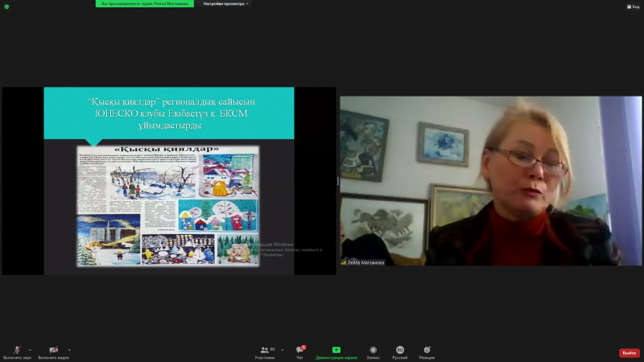Image resolution: width=644 pixels, height=362 pixels.
Task: Open Настройки просмотра view options dropdown
Action: point(225,3)
